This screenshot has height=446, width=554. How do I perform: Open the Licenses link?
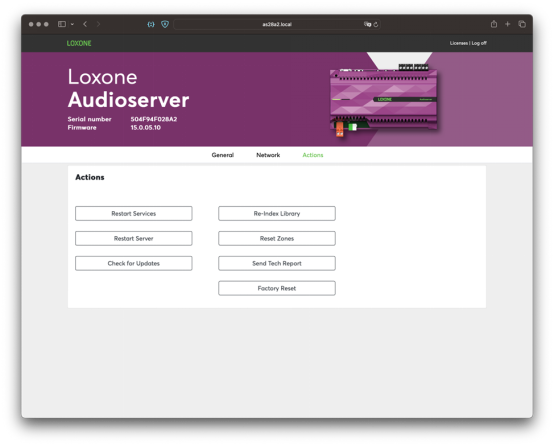pos(459,43)
